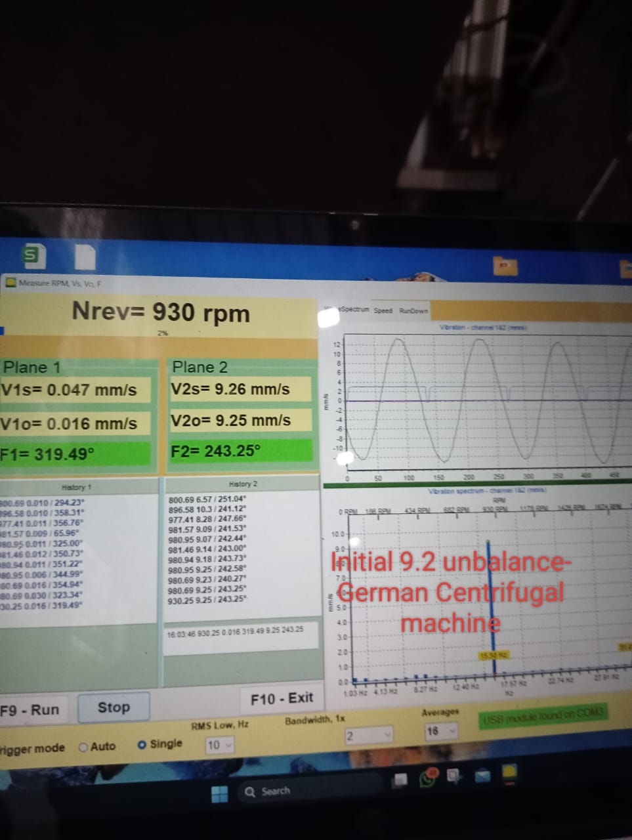Image resolution: width=632 pixels, height=840 pixels.
Task: Switch to the Speed tab
Action: (383, 310)
